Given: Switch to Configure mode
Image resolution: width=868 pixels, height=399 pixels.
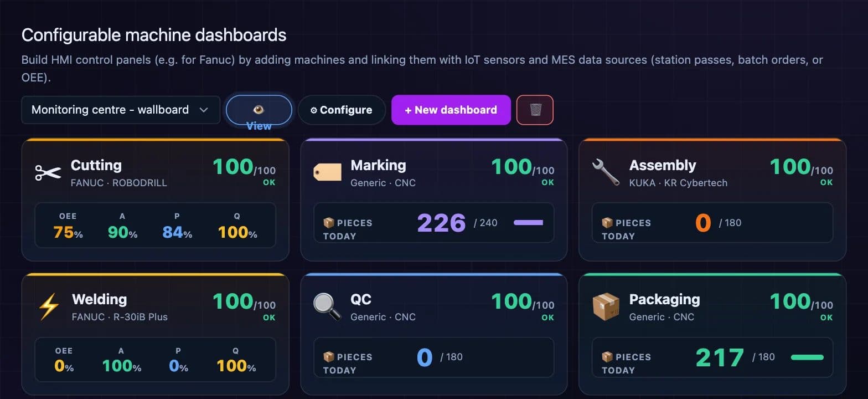Looking at the screenshot, I should click(x=341, y=110).
